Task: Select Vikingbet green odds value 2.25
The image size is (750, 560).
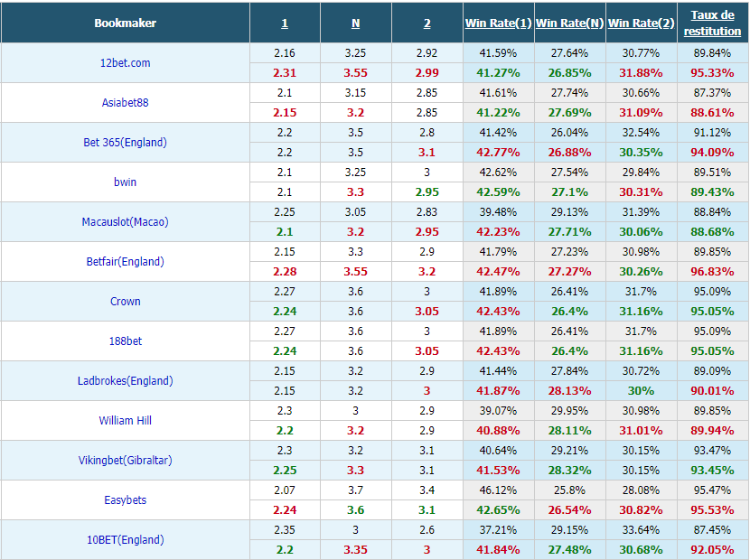Action: pyautogui.click(x=285, y=470)
